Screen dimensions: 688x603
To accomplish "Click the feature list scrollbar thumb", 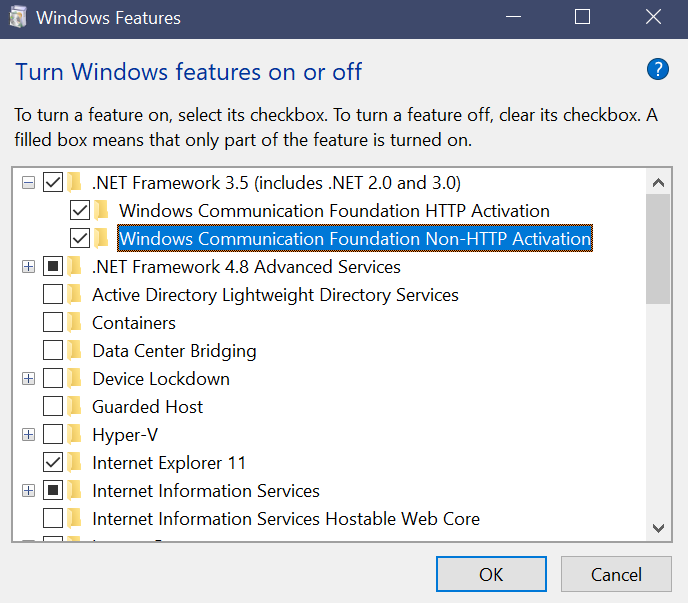I will pyautogui.click(x=658, y=249).
